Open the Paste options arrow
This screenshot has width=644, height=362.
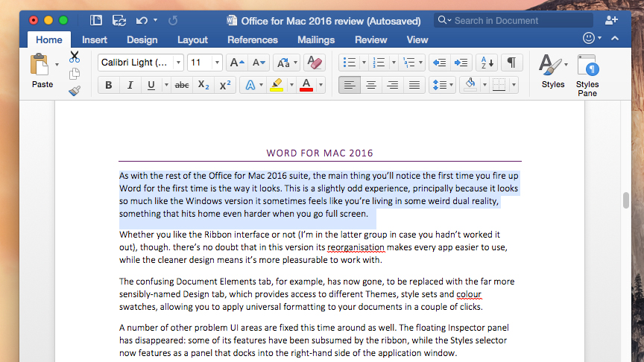point(57,65)
